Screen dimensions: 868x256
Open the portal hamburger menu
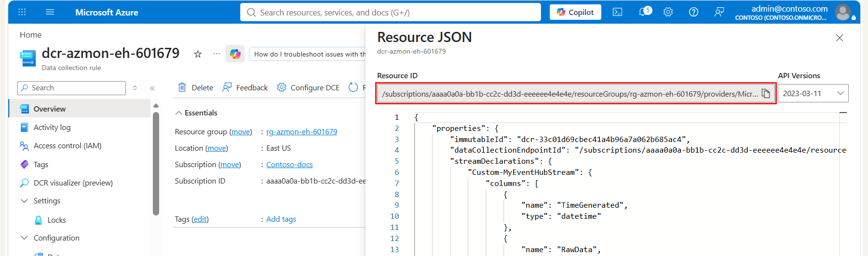pos(50,12)
